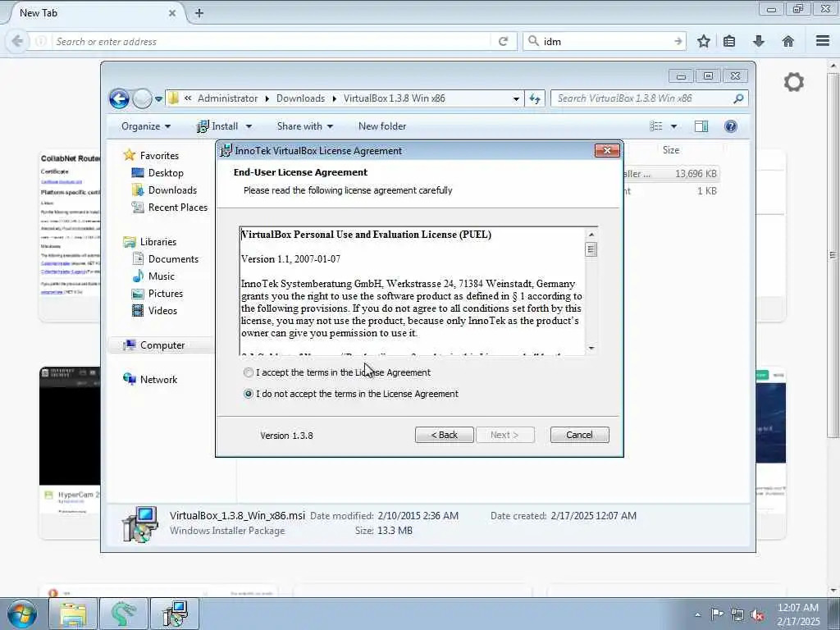
Task: Click the license text scrollbar thumb
Action: (591, 249)
